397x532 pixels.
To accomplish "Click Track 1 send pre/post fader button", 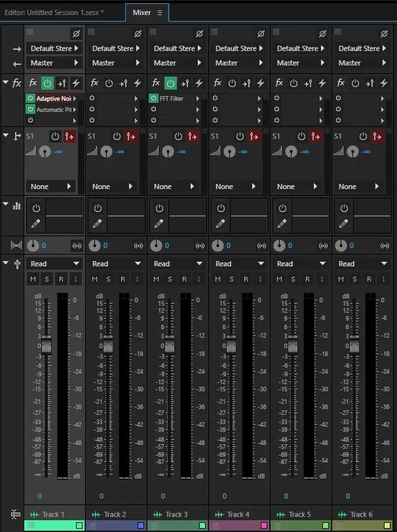I will pyautogui.click(x=69, y=136).
